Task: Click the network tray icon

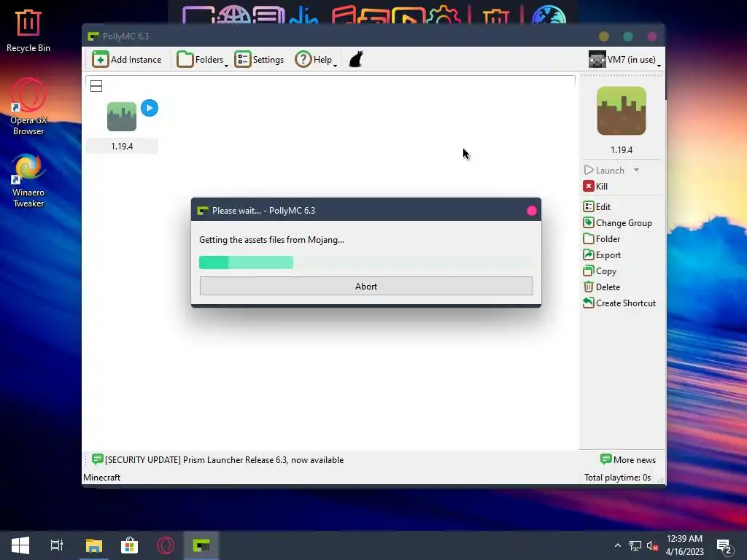Action: [635, 545]
